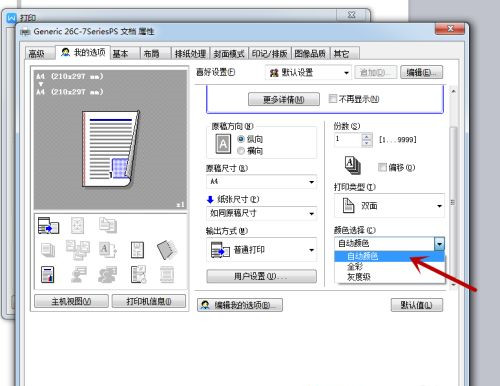Image resolution: width=500 pixels, height=386 pixels.
Task: Enable the 偏移 offset checkbox
Action: tap(382, 167)
